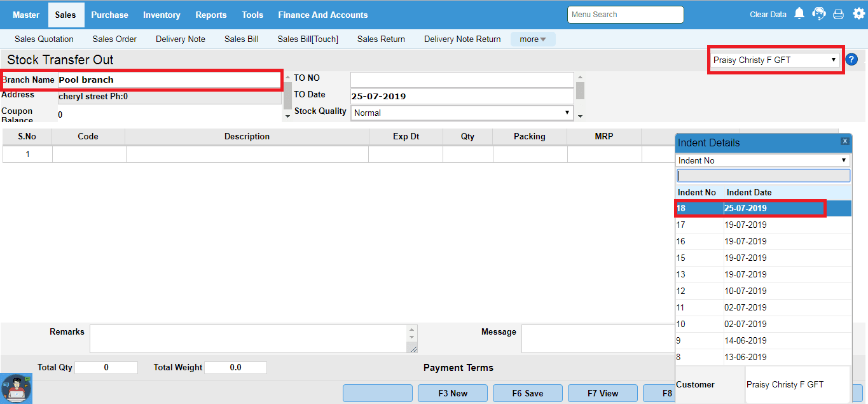Select indent number 10 row
This screenshot has width=868, height=404.
click(763, 324)
